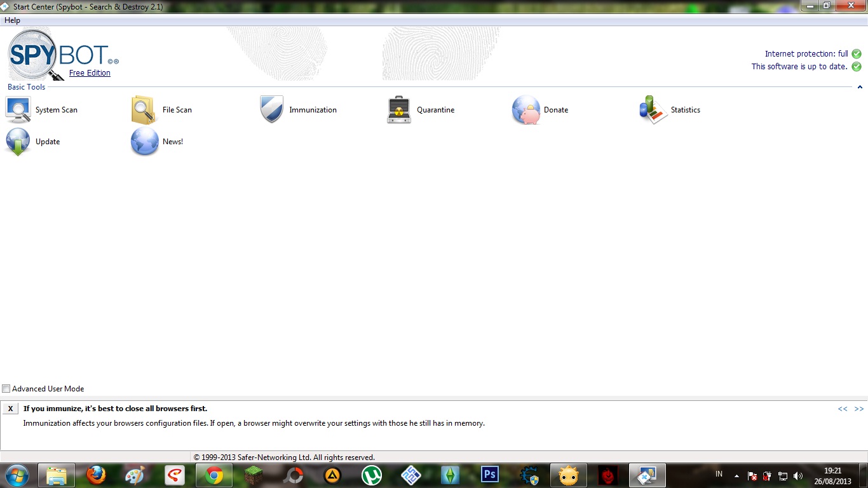This screenshot has height=488, width=868.
Task: Click This software is up to date text
Action: point(799,67)
